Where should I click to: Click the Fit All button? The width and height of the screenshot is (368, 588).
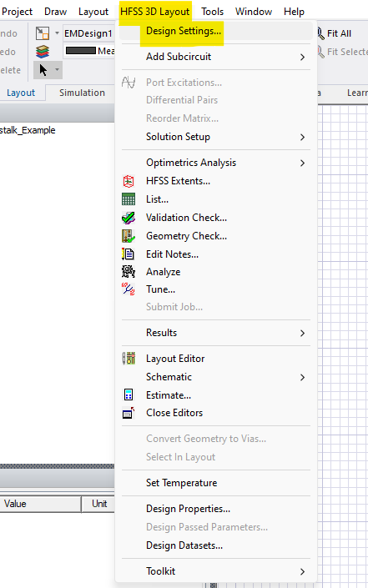click(x=334, y=33)
